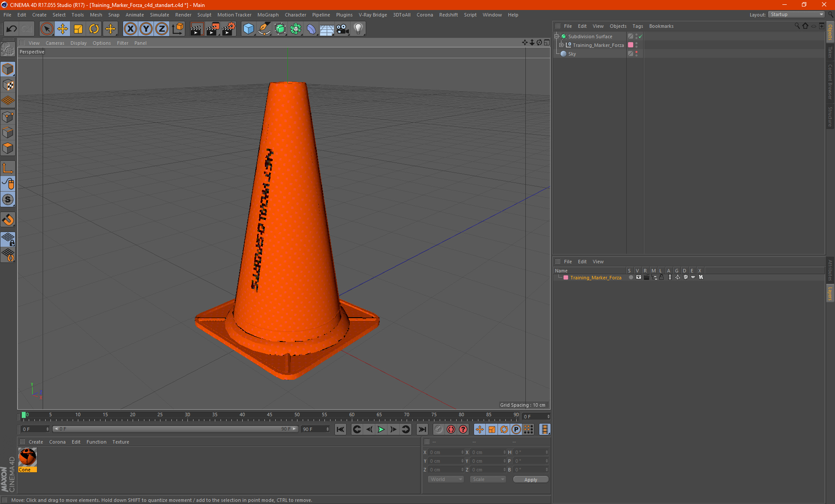Click the Apply button
This screenshot has height=504, width=835.
tap(531, 480)
